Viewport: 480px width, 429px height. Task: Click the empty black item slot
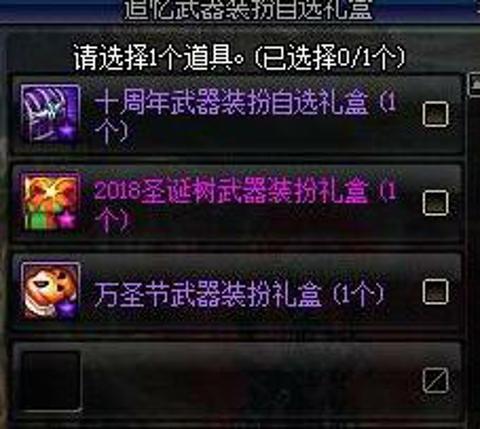51,381
